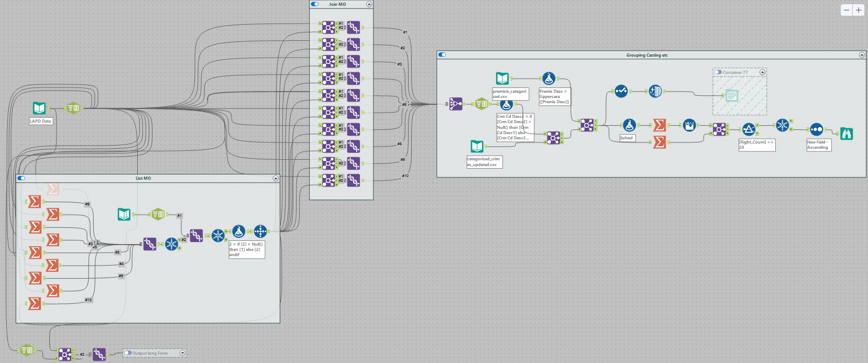Disable the List MO container toggle
868x363 pixels.
pos(21,178)
